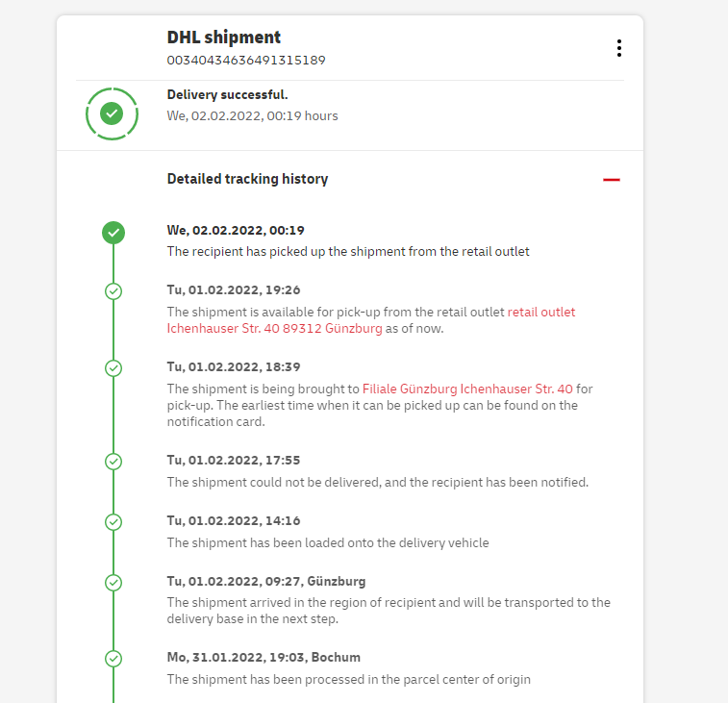Open the three-dot shipment options menu

pos(618,48)
